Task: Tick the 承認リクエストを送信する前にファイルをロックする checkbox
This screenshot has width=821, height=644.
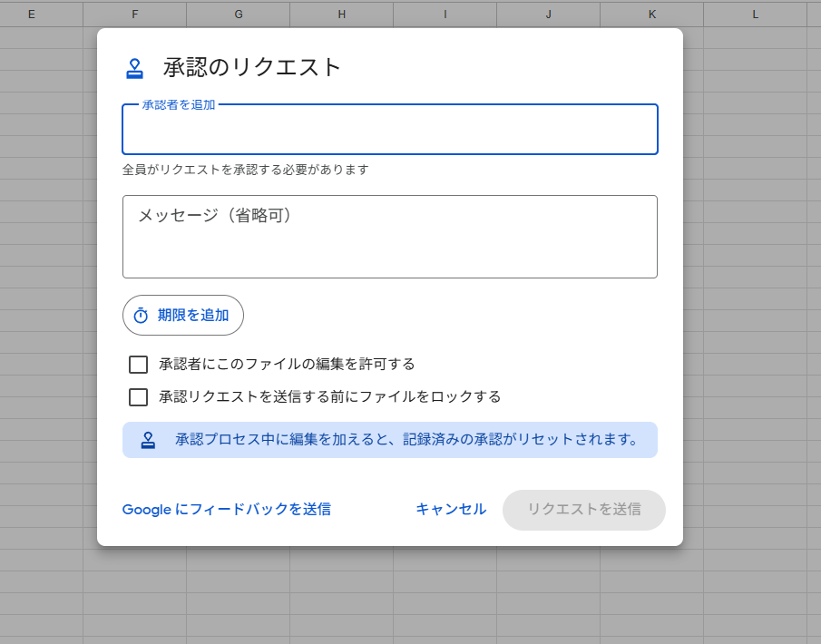Action: (x=138, y=397)
